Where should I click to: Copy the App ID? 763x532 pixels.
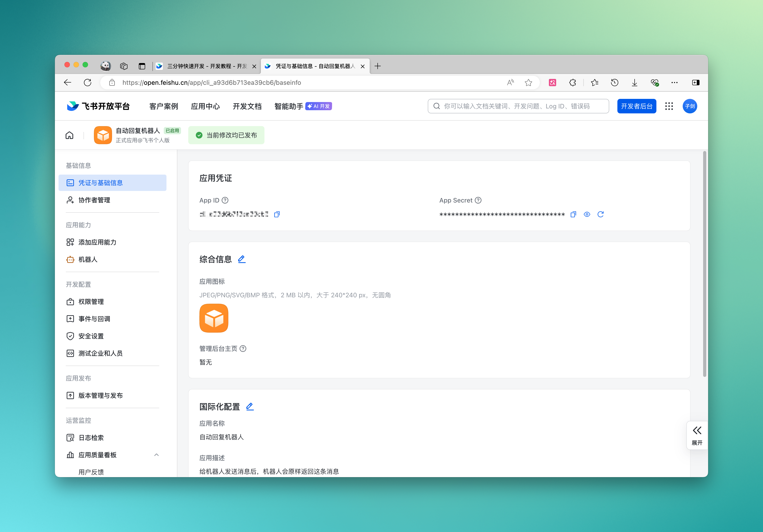(x=277, y=214)
